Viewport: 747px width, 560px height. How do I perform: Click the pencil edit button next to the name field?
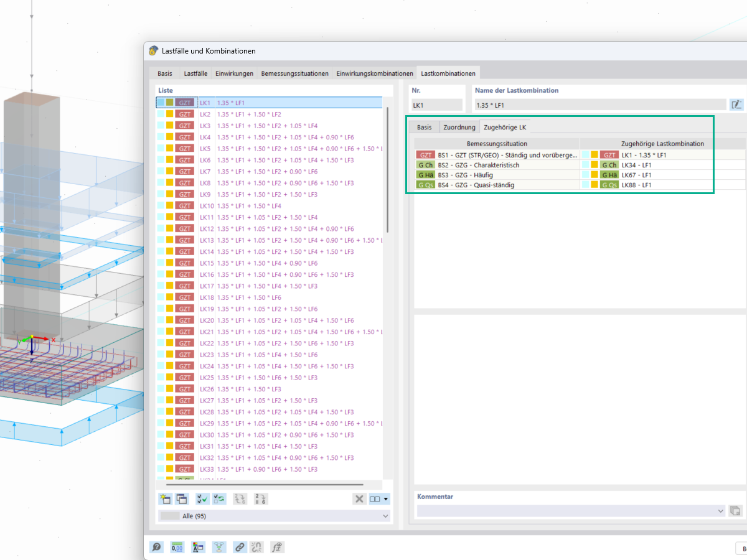coord(737,105)
